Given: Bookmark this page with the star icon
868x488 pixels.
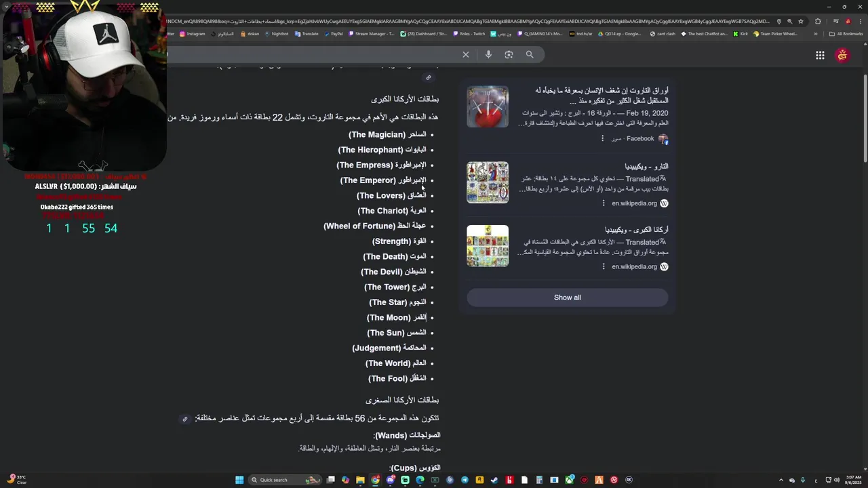Looking at the screenshot, I should 801,21.
